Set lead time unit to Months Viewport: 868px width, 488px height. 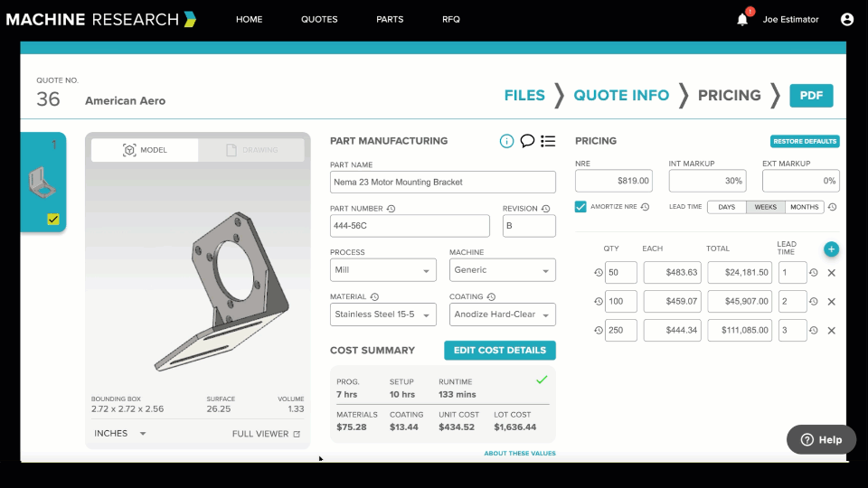pyautogui.click(x=804, y=207)
